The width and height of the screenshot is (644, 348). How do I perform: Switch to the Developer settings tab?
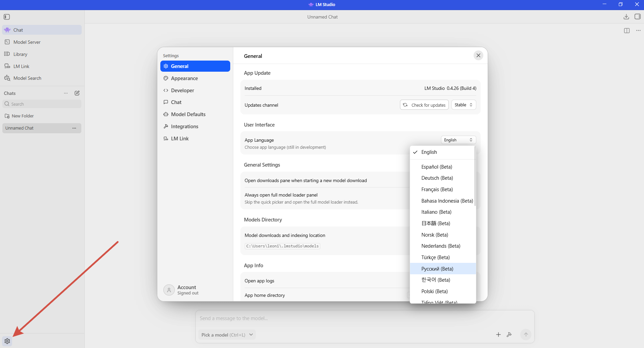click(195, 91)
